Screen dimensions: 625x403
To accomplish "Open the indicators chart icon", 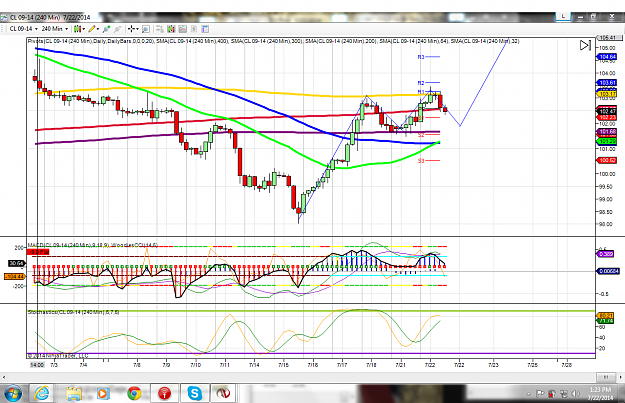I will click(x=183, y=29).
